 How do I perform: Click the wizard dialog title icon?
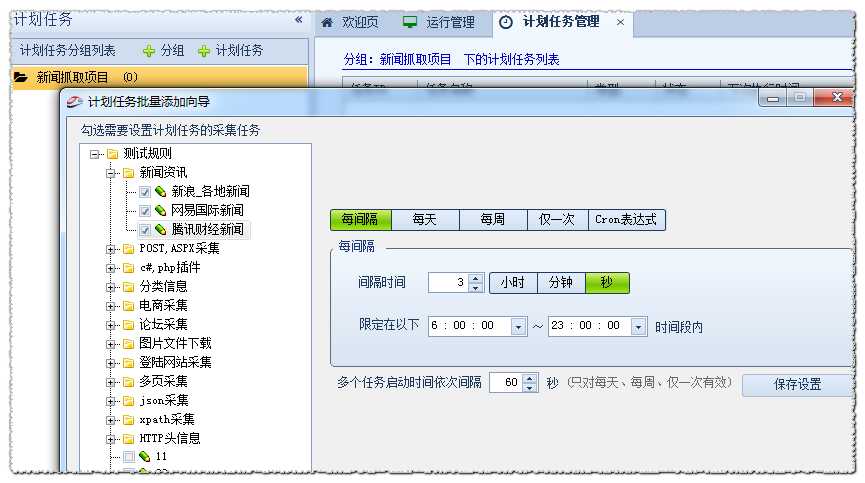point(74,102)
